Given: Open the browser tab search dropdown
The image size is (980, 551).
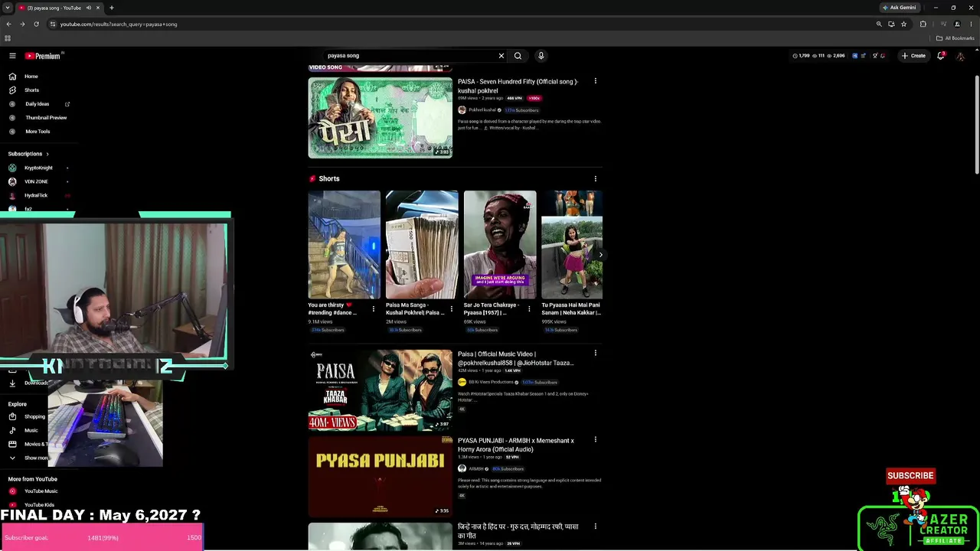Looking at the screenshot, I should click(x=8, y=8).
